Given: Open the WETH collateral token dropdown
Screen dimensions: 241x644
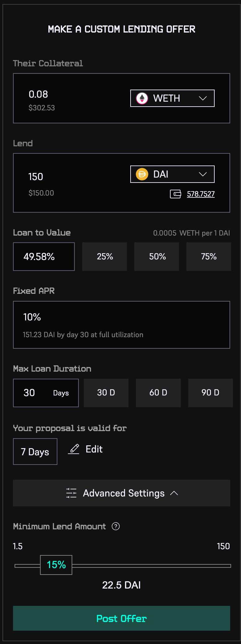Looking at the screenshot, I should (x=172, y=98).
